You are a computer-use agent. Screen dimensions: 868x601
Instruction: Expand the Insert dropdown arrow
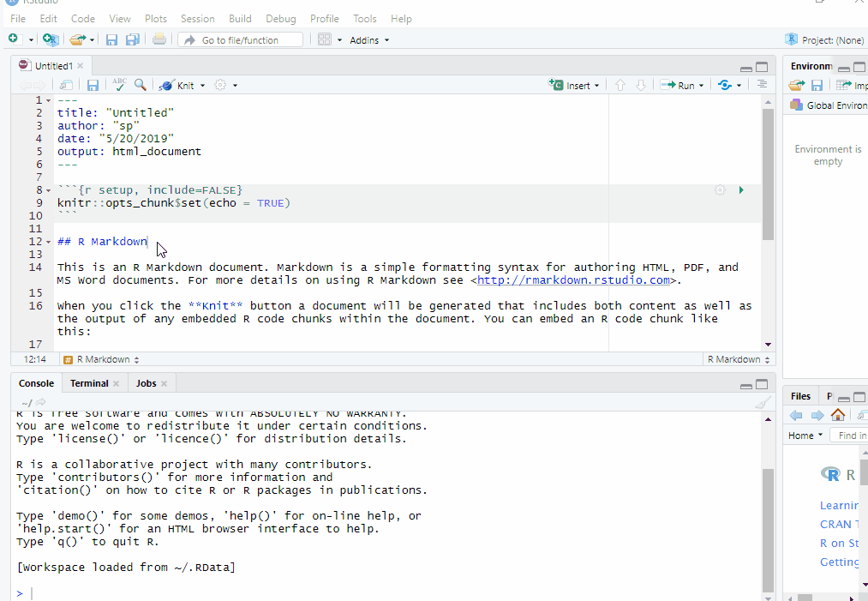(x=596, y=85)
